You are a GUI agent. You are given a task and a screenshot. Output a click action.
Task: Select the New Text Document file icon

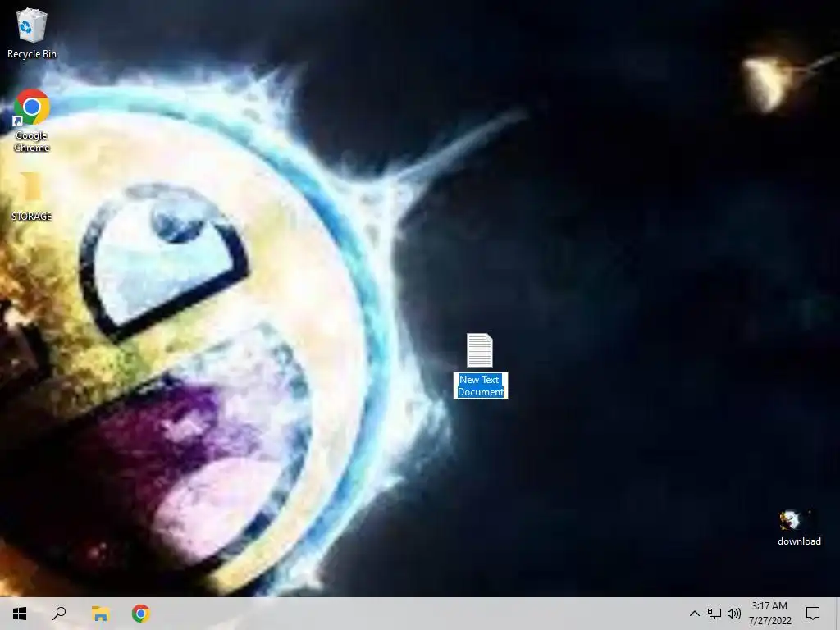479,350
